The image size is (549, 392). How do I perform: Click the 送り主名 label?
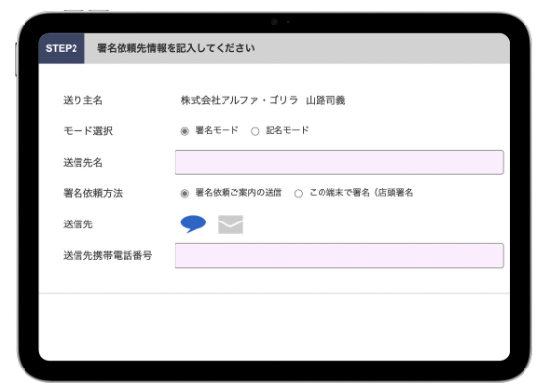pyautogui.click(x=82, y=100)
